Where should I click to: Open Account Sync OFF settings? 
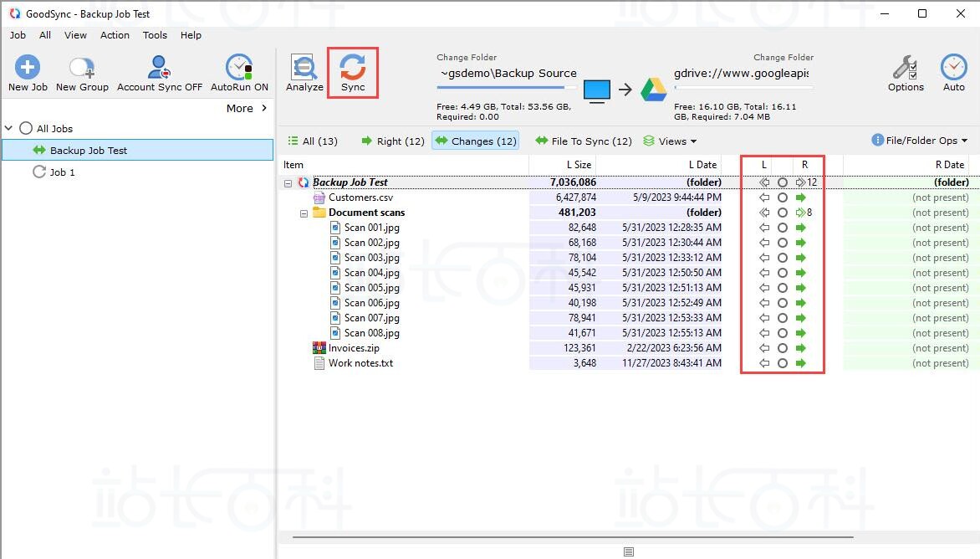(x=160, y=74)
